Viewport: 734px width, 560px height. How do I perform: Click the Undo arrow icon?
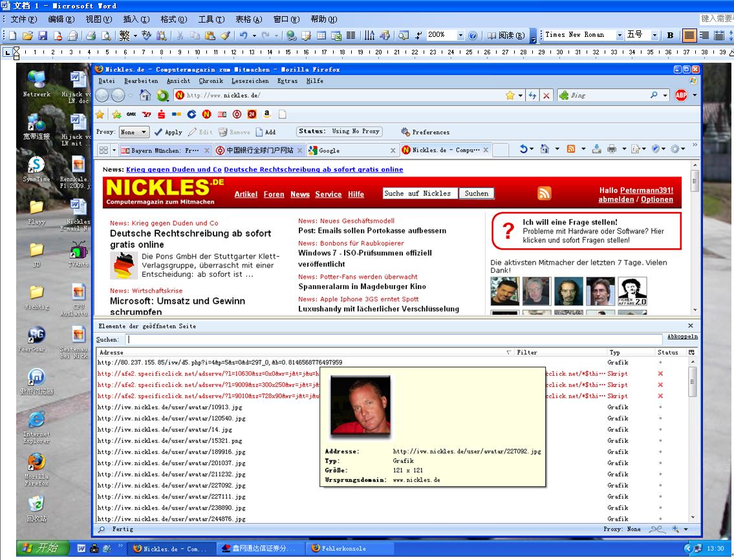pyautogui.click(x=243, y=36)
